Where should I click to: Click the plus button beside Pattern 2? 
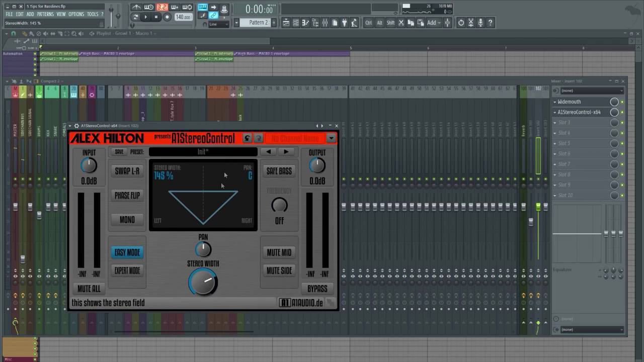pyautogui.click(x=274, y=23)
